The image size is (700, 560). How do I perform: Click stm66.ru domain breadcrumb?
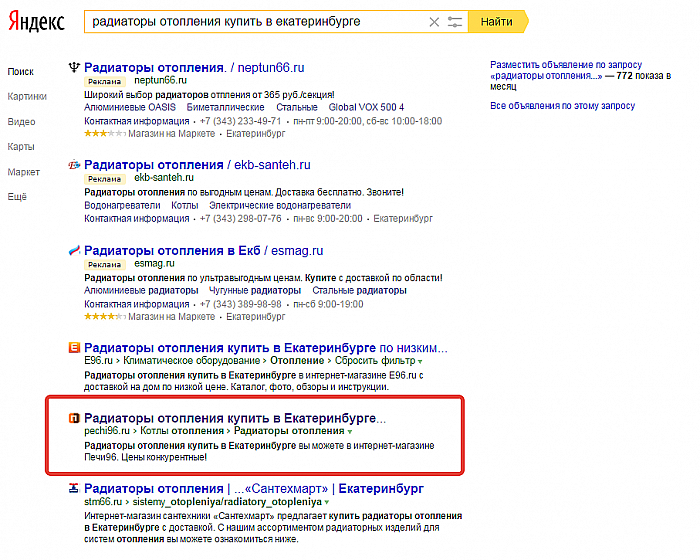coord(103,501)
